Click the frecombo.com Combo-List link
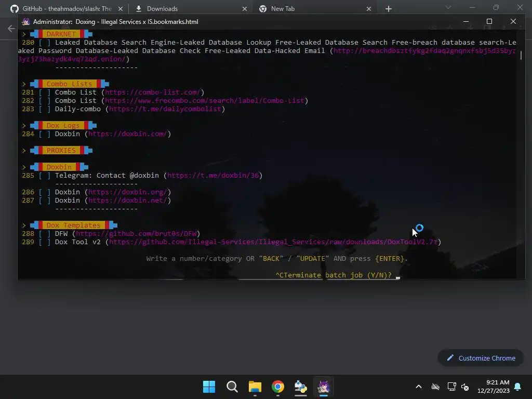The image size is (532, 399). tap(205, 101)
